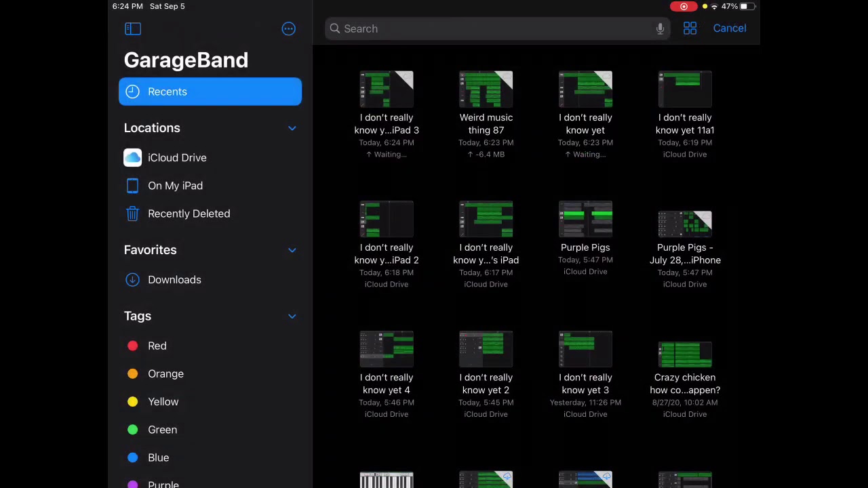Select the Red tag label
The image size is (868, 488).
click(x=157, y=346)
